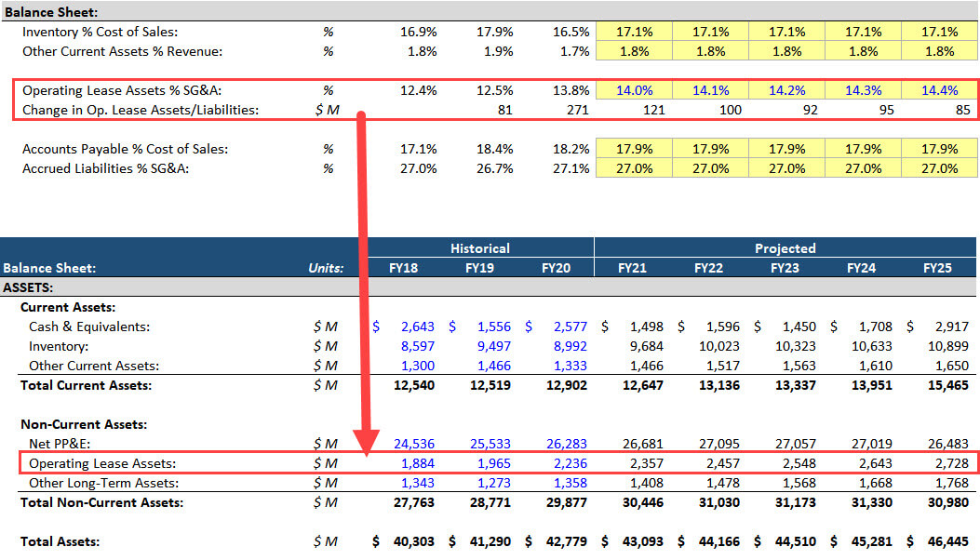Click FY20 Operating Lease Assets value 2,236

point(570,464)
